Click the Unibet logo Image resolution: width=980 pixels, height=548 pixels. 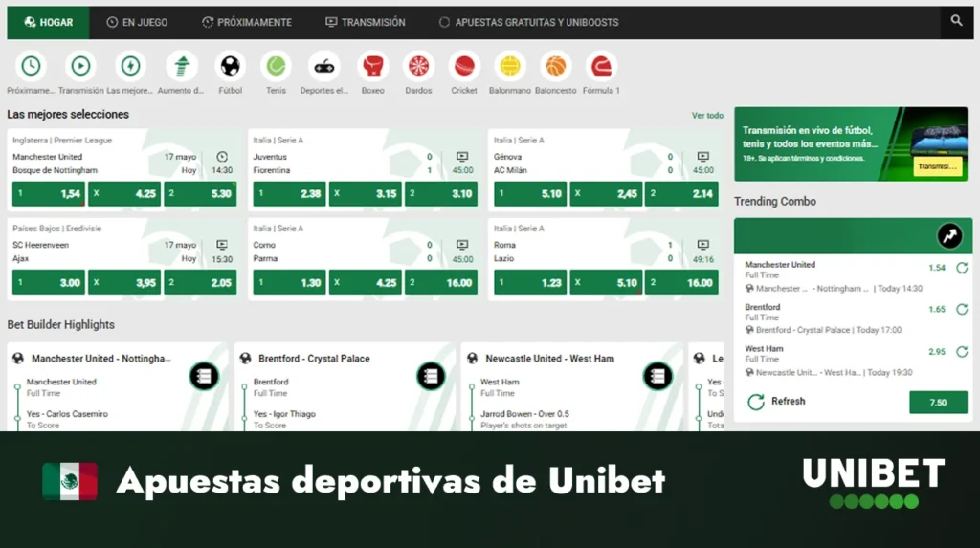pos(874,482)
